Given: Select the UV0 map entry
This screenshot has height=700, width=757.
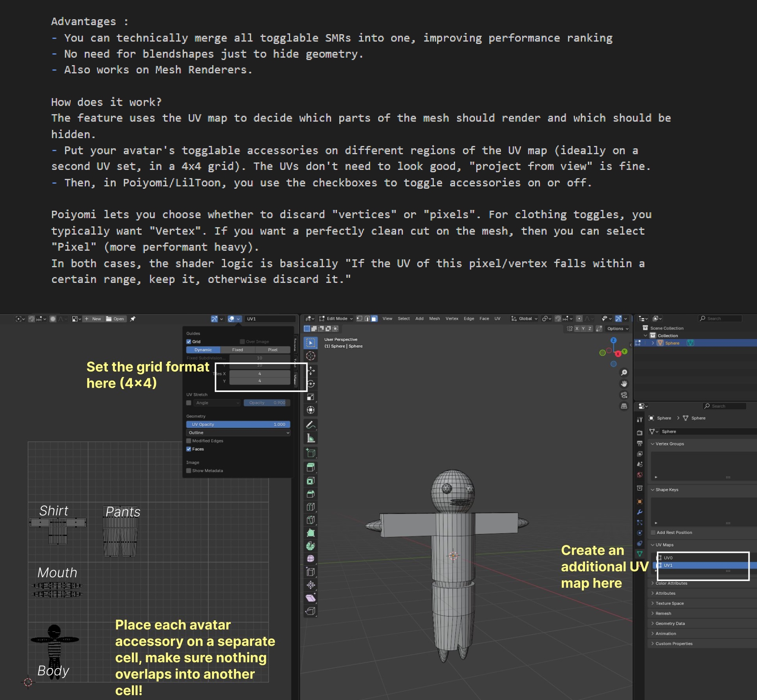Looking at the screenshot, I should tap(668, 558).
